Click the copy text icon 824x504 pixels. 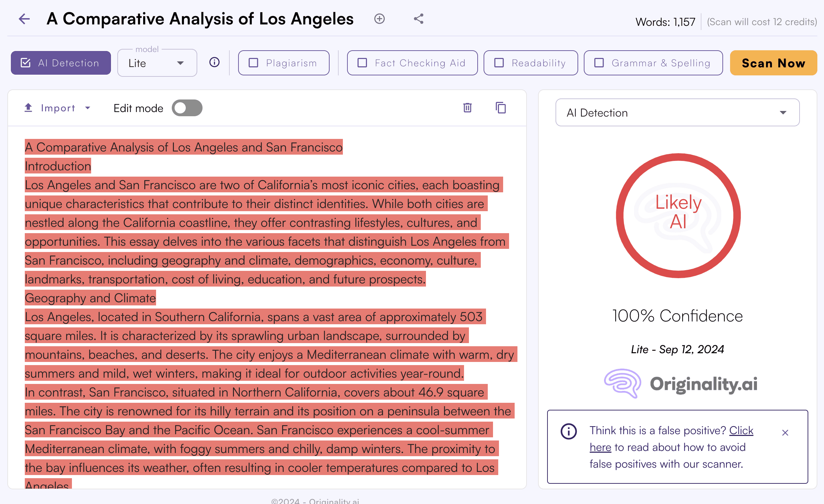[x=501, y=108]
